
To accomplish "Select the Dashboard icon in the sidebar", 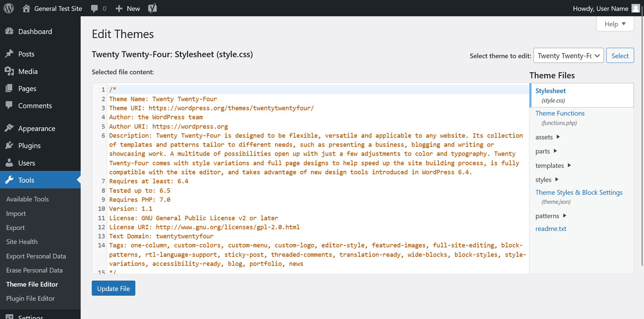I will click(x=9, y=31).
